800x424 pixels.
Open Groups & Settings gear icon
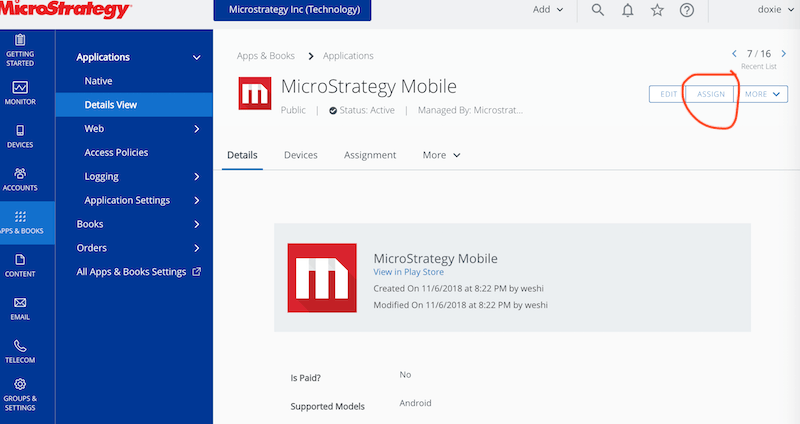pyautogui.click(x=20, y=394)
